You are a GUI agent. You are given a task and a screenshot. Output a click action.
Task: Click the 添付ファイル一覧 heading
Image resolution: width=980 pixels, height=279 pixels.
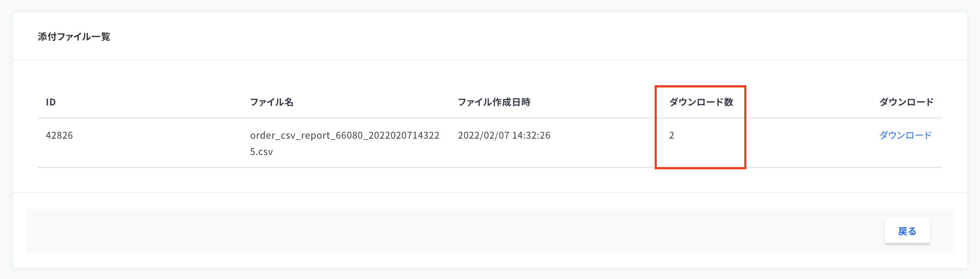point(74,37)
